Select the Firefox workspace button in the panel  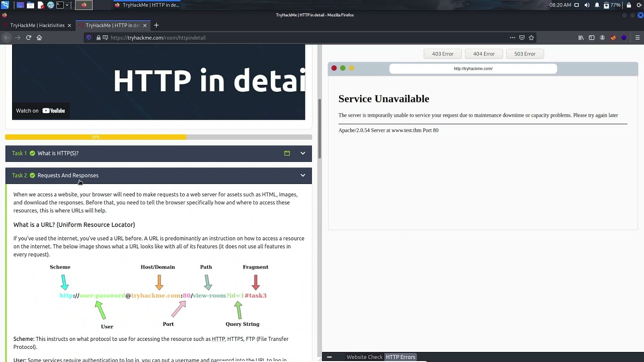(x=84, y=5)
